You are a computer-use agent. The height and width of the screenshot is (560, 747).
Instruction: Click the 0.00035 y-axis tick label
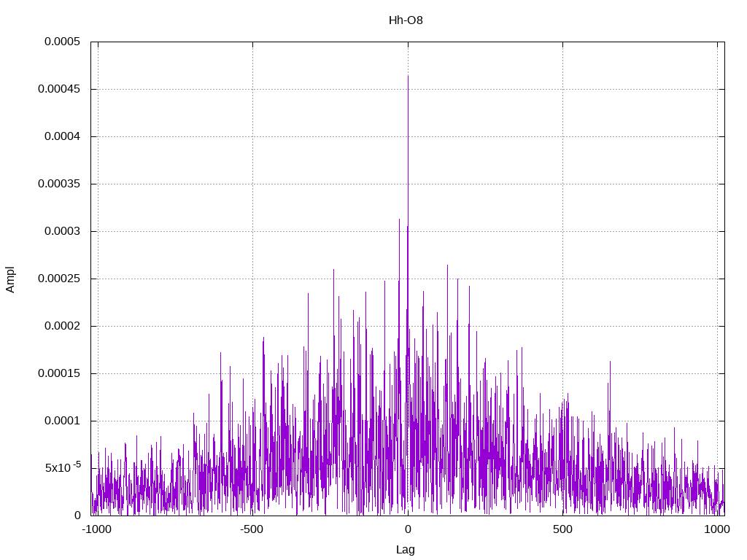tap(60, 184)
